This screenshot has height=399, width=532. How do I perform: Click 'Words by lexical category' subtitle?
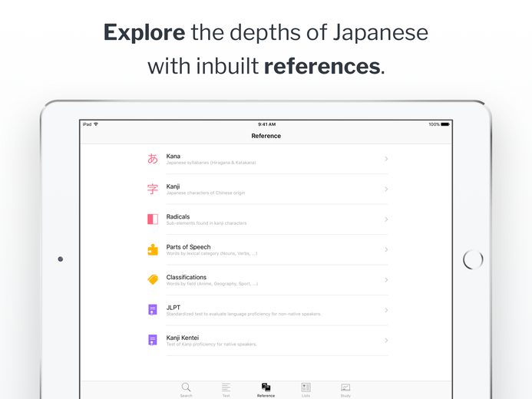(x=212, y=253)
